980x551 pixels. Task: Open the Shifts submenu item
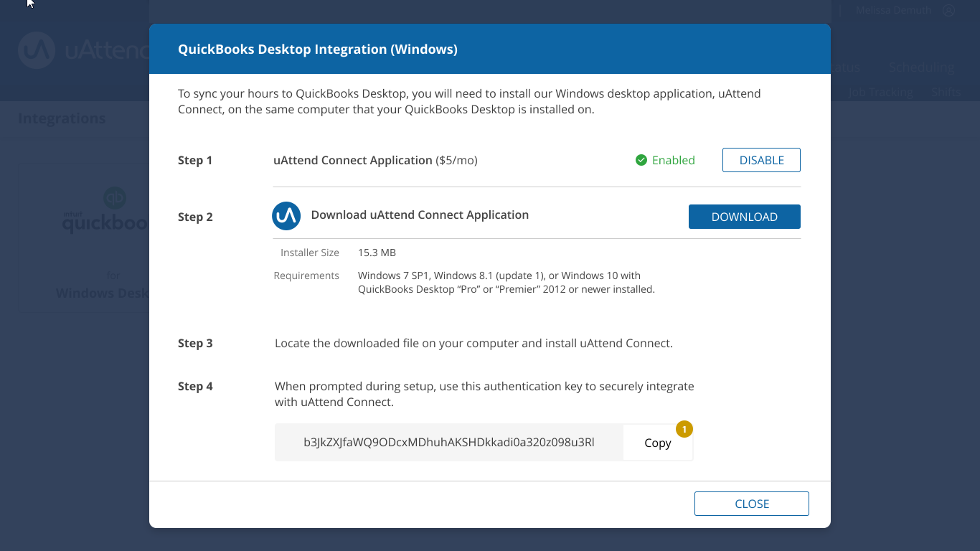tap(946, 93)
